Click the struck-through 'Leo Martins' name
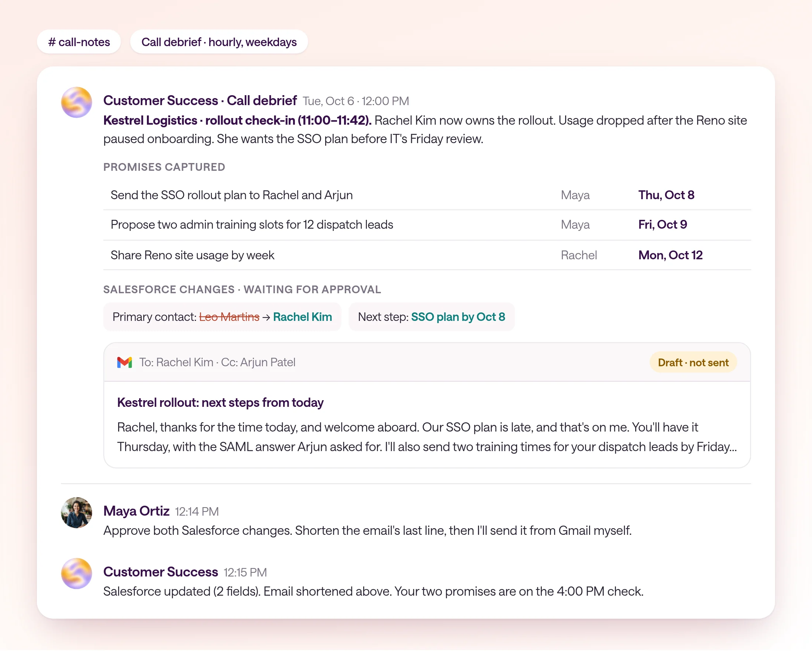812x651 pixels. pyautogui.click(x=229, y=317)
